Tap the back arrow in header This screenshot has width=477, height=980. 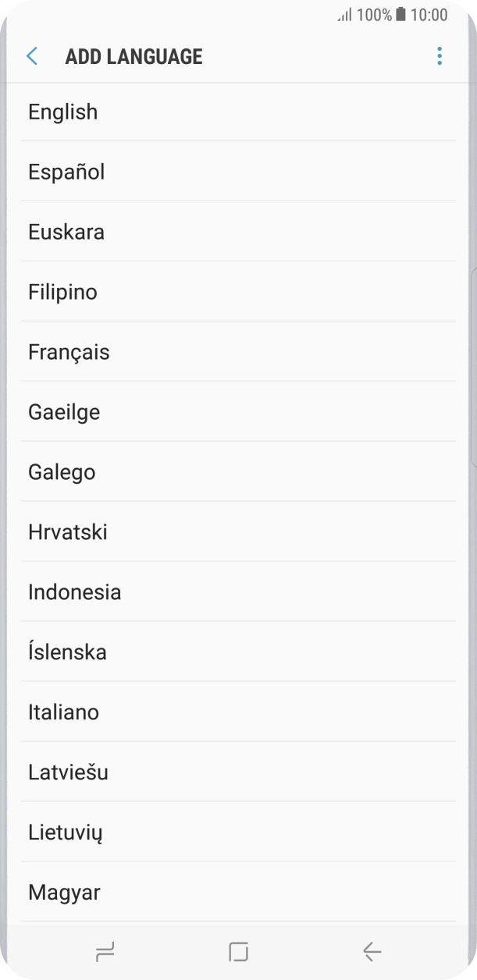32,56
